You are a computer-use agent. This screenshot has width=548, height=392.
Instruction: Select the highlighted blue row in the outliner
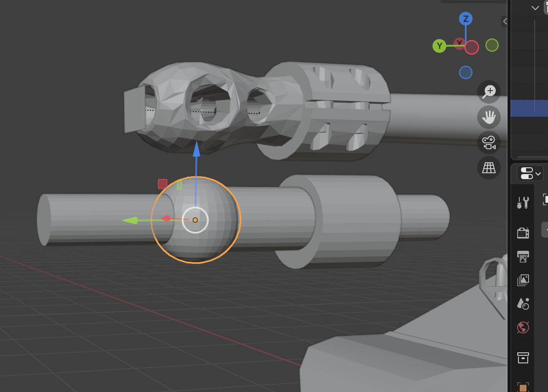pyautogui.click(x=529, y=108)
